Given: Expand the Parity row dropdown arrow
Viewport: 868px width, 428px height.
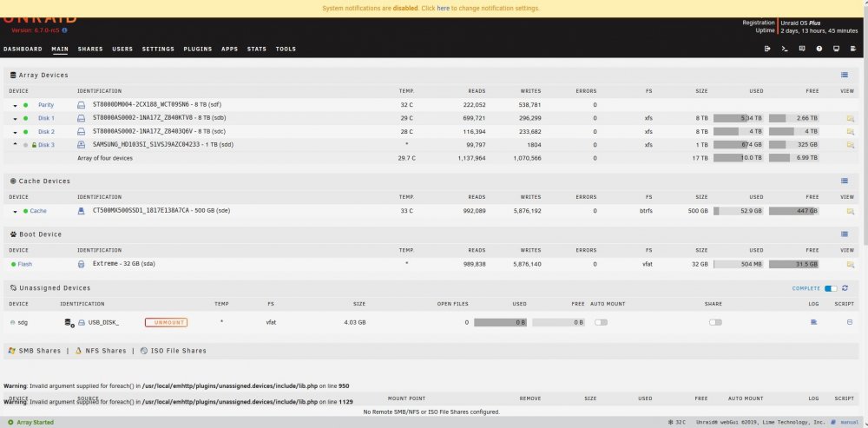Looking at the screenshot, I should coord(16,105).
